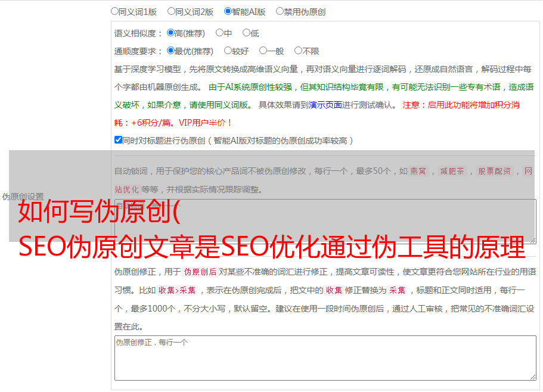Select the 同义词2版 radio option

click(171, 11)
